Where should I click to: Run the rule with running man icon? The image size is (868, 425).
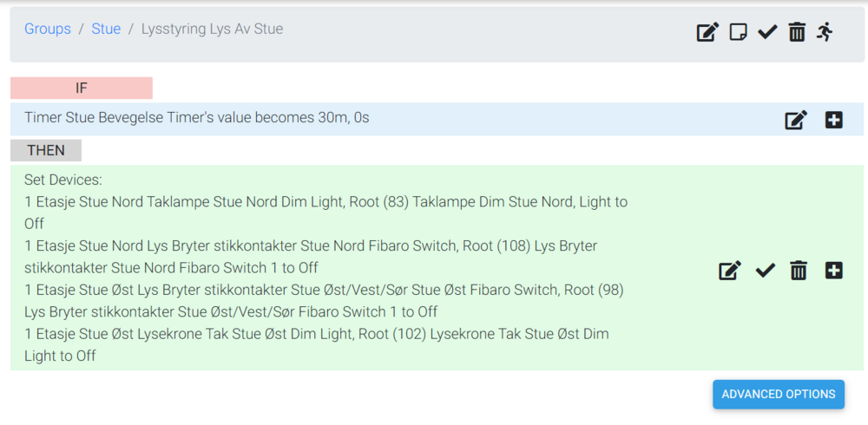click(825, 33)
